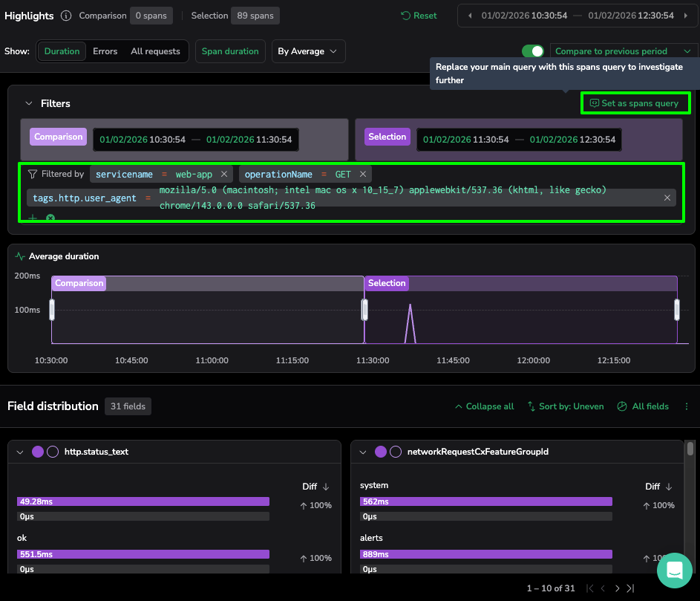
Task: Click the Reset button
Action: coord(419,16)
